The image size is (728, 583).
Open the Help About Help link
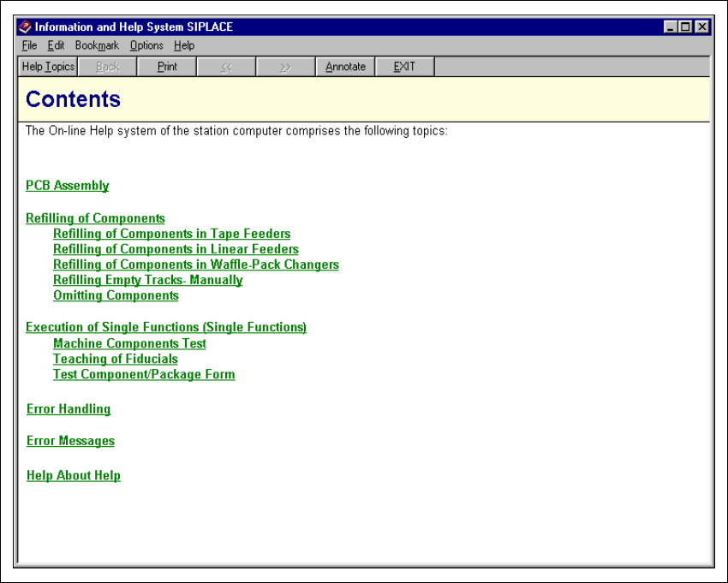pyautogui.click(x=74, y=475)
